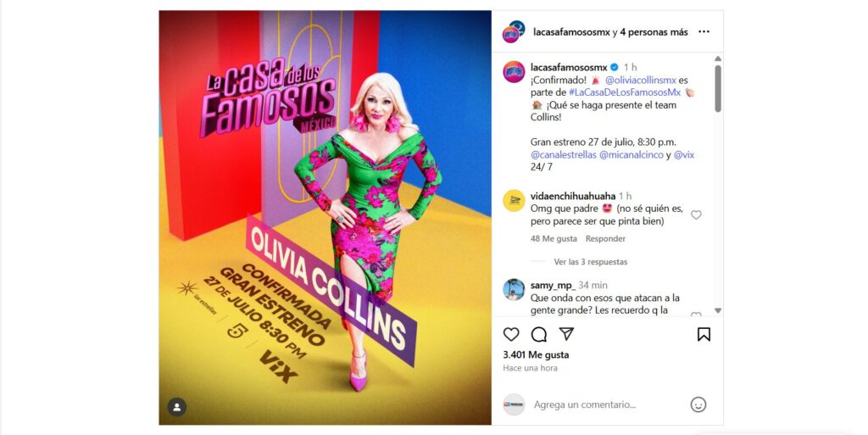
Task: Like samy_mp_'s comment heart
Action: pyautogui.click(x=696, y=315)
